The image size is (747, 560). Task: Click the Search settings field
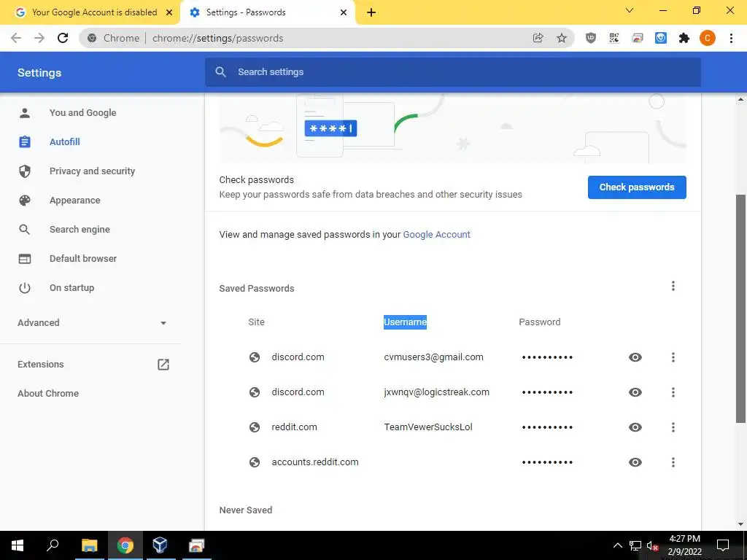pyautogui.click(x=452, y=72)
